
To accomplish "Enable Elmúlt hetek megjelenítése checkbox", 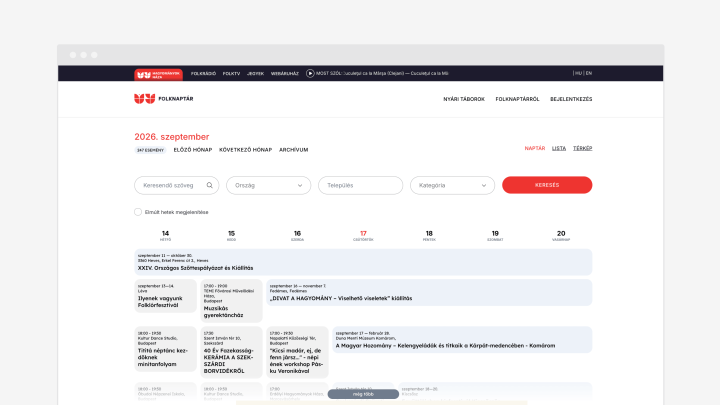I will tap(138, 212).
